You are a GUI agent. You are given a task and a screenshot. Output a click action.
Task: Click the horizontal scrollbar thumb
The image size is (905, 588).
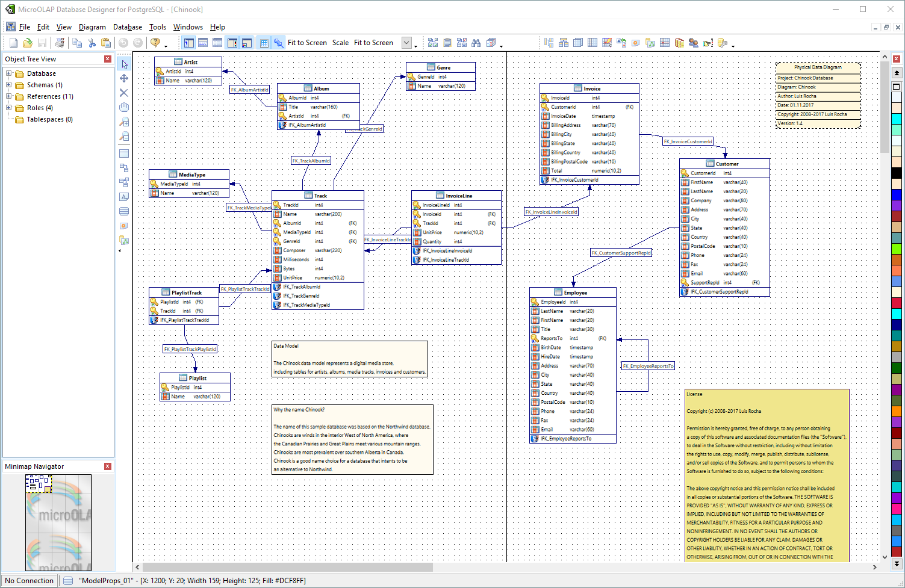pyautogui.click(x=287, y=567)
